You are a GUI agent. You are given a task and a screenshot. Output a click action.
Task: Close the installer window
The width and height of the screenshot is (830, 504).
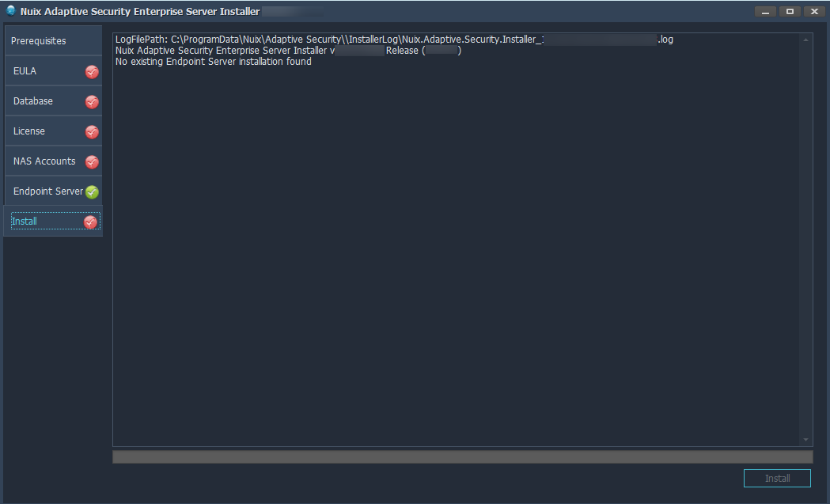click(814, 11)
